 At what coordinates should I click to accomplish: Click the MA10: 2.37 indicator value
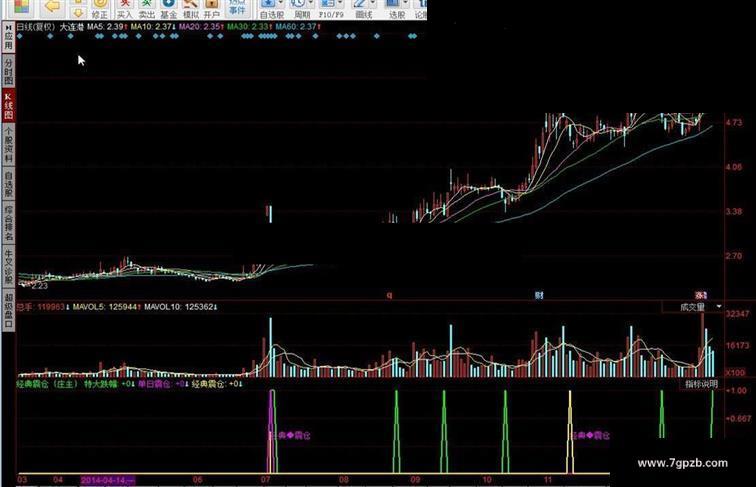[153, 27]
